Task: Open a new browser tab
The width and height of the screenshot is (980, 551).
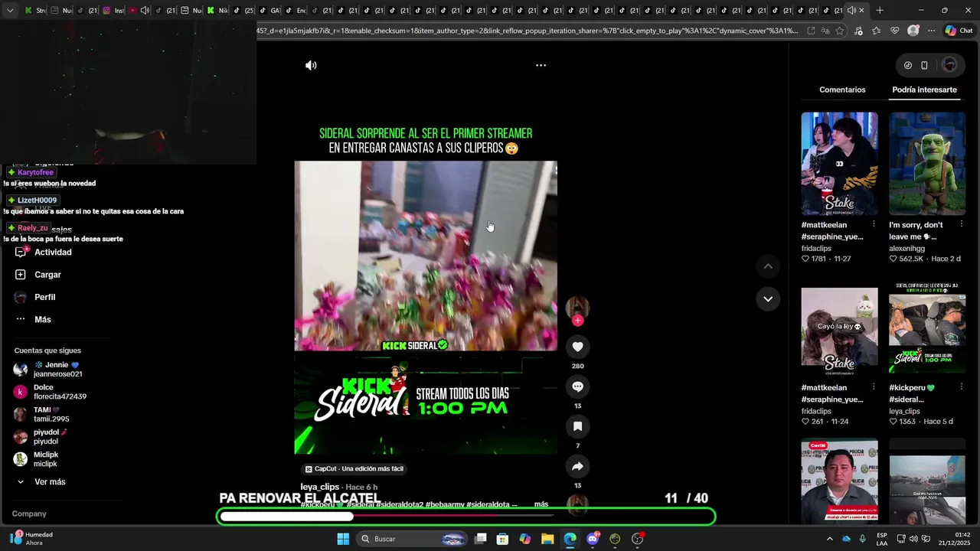Action: pos(880,11)
